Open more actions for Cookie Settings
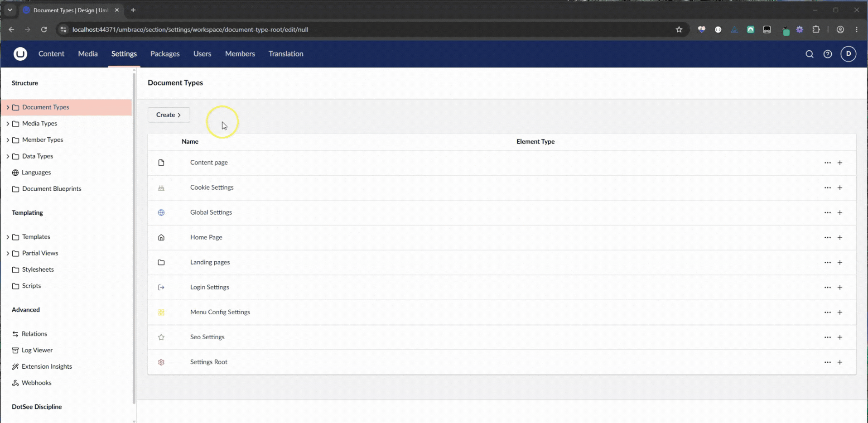The width and height of the screenshot is (868, 423). (x=828, y=187)
